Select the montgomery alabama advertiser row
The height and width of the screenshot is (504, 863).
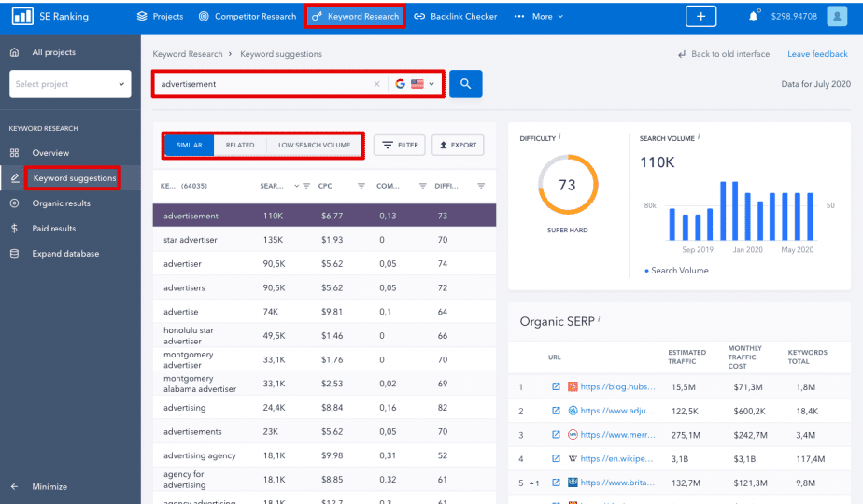pos(324,384)
